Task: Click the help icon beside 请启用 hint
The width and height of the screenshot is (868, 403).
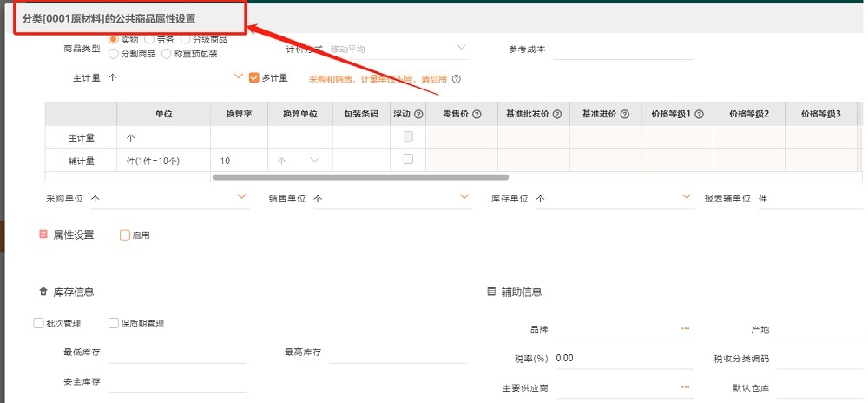Action: pyautogui.click(x=457, y=79)
